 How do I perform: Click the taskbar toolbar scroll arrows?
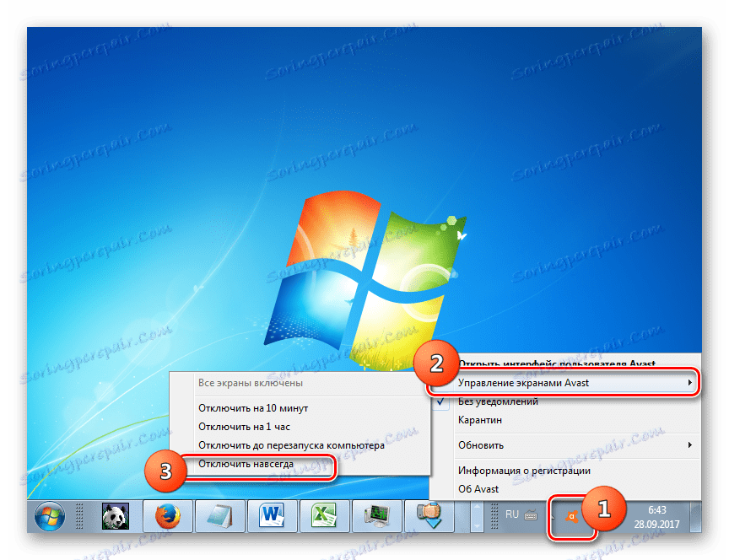click(x=477, y=516)
